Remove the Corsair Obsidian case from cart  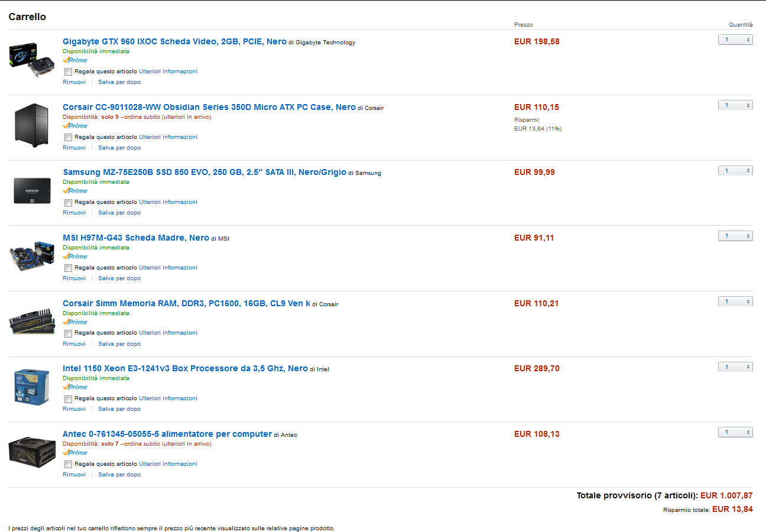click(74, 148)
